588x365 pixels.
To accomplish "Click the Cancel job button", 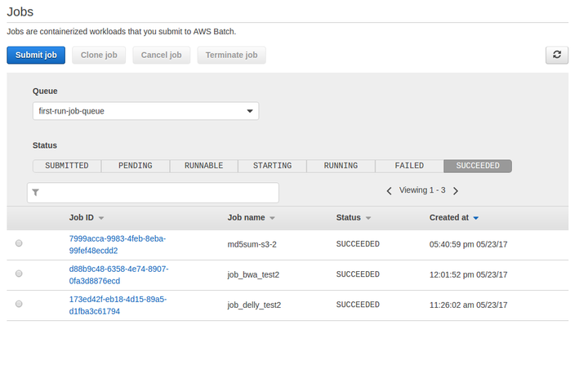I will point(161,56).
